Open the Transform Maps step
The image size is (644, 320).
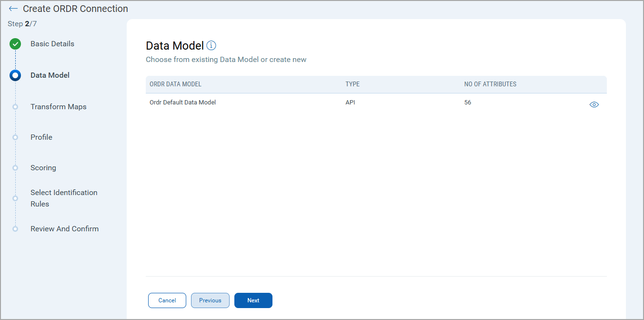pyautogui.click(x=59, y=107)
